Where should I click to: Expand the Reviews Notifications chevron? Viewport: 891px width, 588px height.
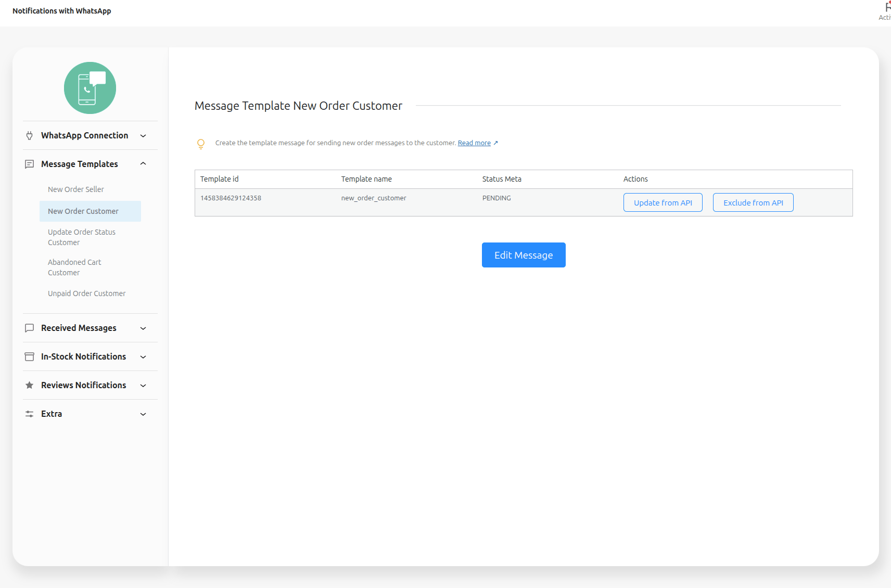(x=143, y=386)
